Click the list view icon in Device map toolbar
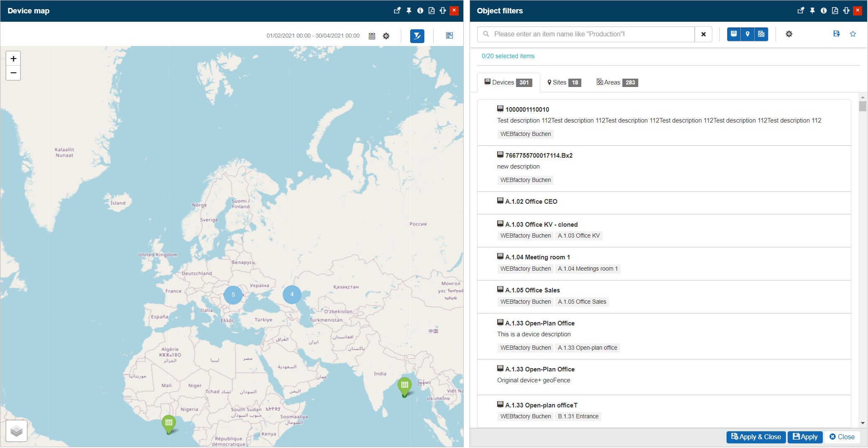The width and height of the screenshot is (868, 448). 449,36
